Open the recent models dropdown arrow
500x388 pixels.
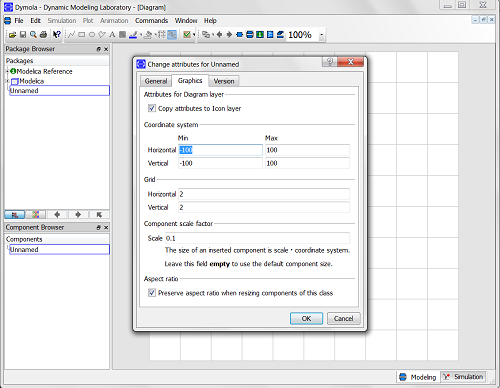coord(213,35)
